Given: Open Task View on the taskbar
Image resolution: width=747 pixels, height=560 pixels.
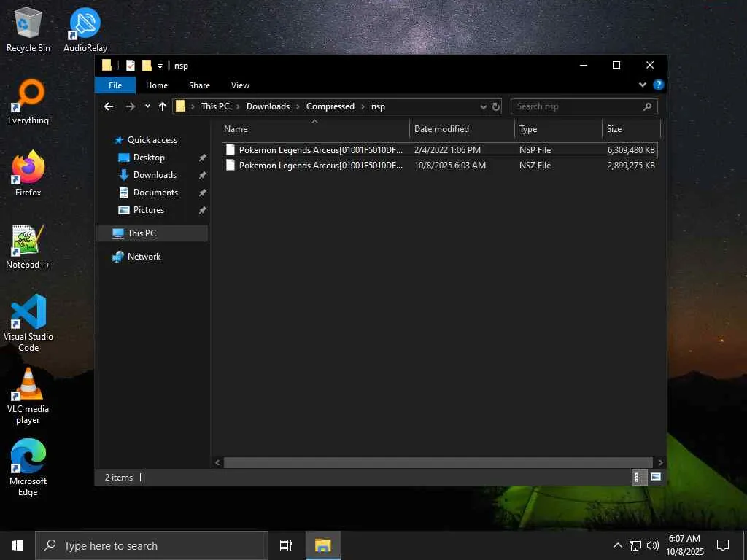Looking at the screenshot, I should click(286, 545).
